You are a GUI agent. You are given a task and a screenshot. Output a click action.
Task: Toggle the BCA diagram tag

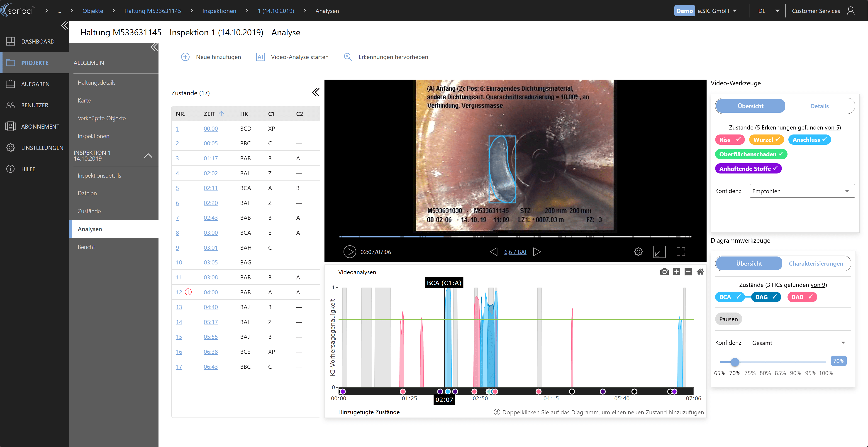(x=729, y=297)
